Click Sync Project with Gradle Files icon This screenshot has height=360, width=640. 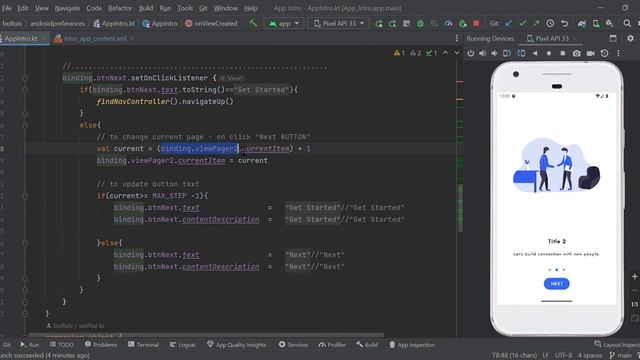pos(582,24)
